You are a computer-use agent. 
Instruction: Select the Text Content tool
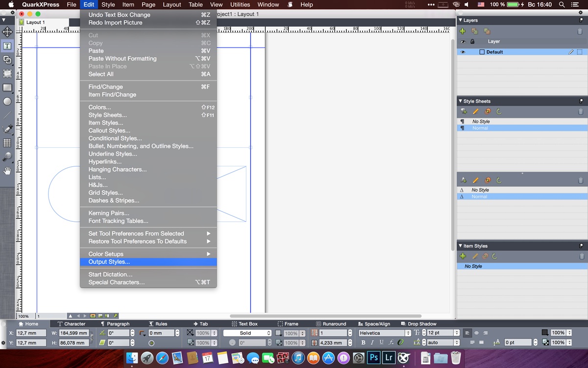pyautogui.click(x=7, y=46)
